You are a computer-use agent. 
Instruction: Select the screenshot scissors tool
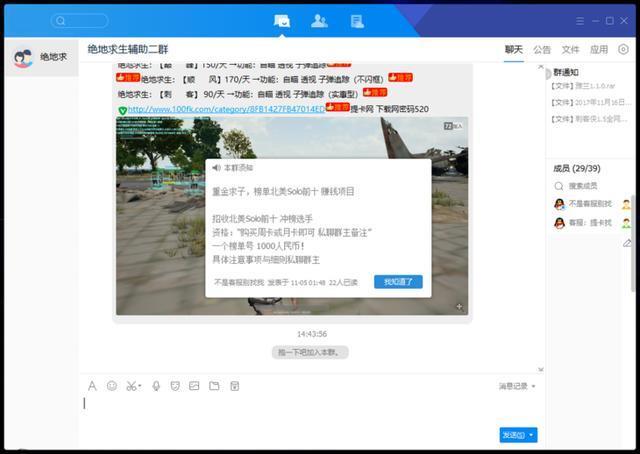pyautogui.click(x=133, y=386)
